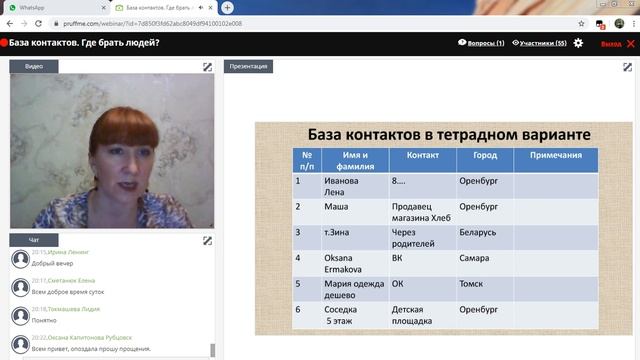Click chat message Понятно

(44, 321)
